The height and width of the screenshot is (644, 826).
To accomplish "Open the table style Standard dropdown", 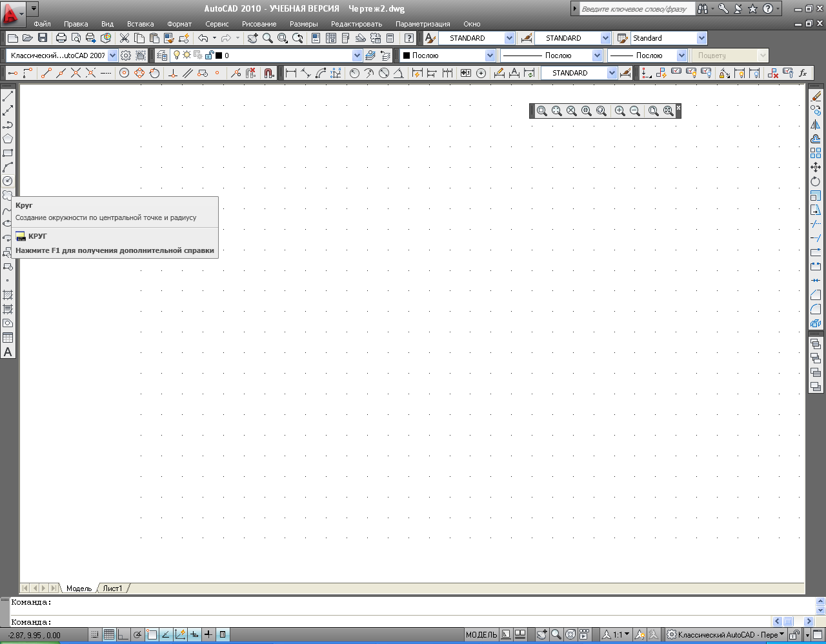I will pyautogui.click(x=701, y=38).
